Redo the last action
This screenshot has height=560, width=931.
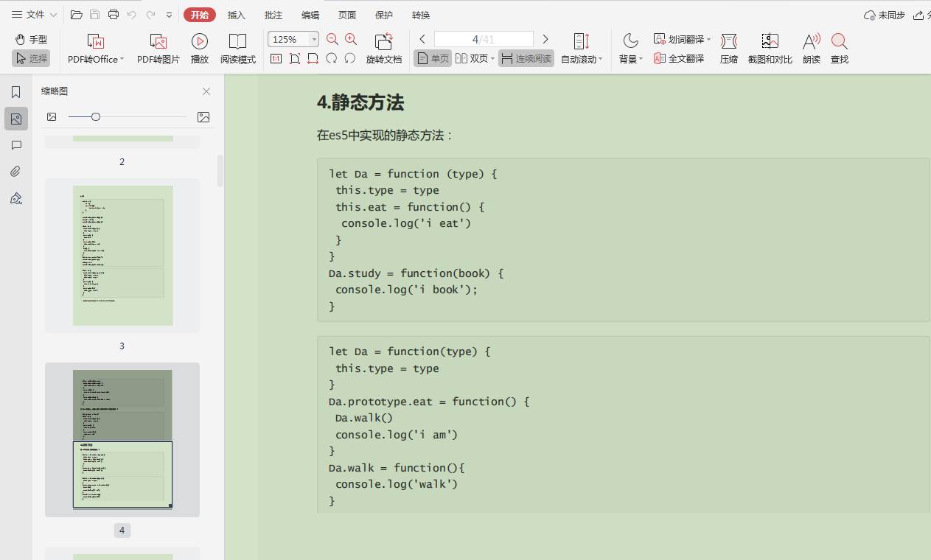point(150,15)
